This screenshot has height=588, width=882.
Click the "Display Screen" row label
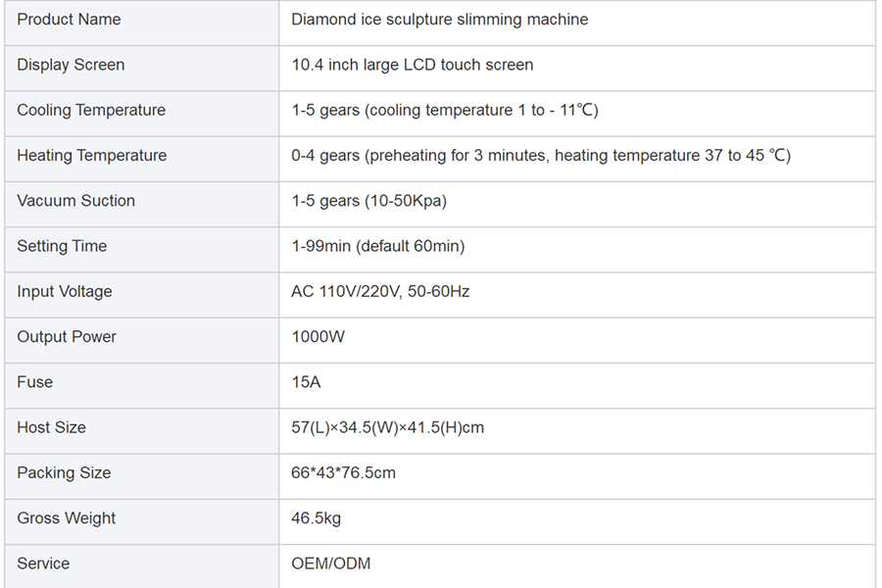pyautogui.click(x=71, y=65)
